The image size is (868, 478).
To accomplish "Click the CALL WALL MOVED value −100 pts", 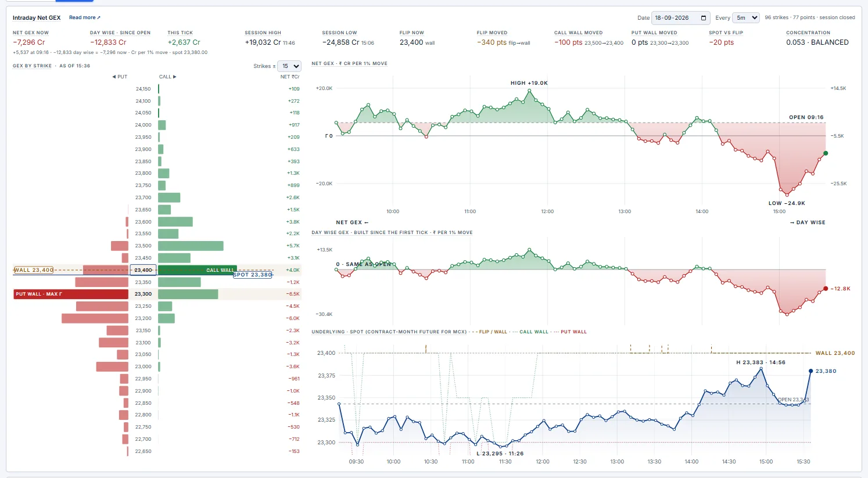I will [x=568, y=42].
